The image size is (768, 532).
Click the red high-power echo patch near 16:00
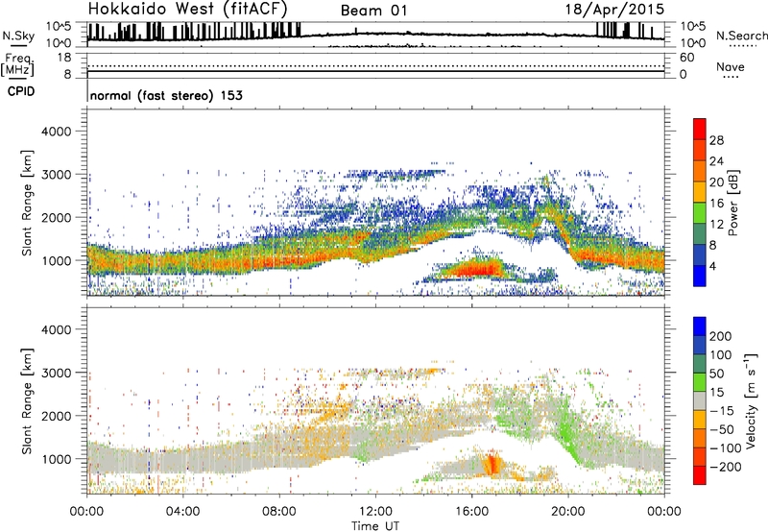pos(476,270)
